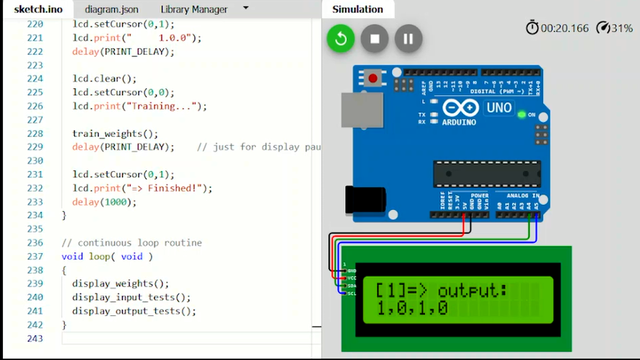Click the "=> Finished!" string on line 232
The image size is (640, 360).
point(164,188)
